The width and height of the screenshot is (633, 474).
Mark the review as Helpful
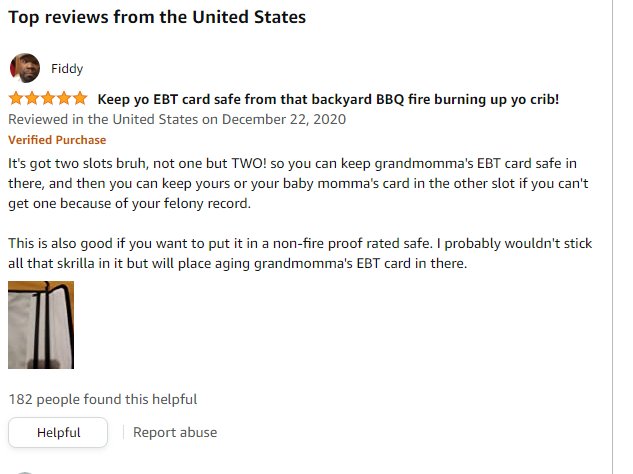pos(58,432)
